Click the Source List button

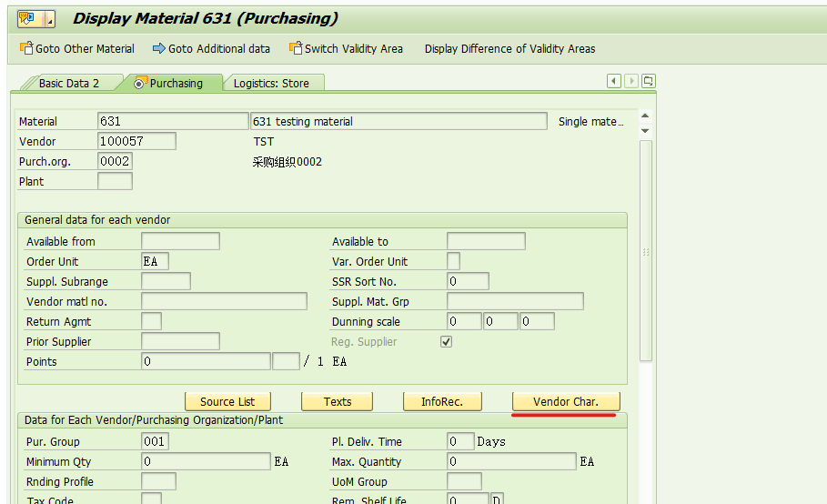pos(227,402)
